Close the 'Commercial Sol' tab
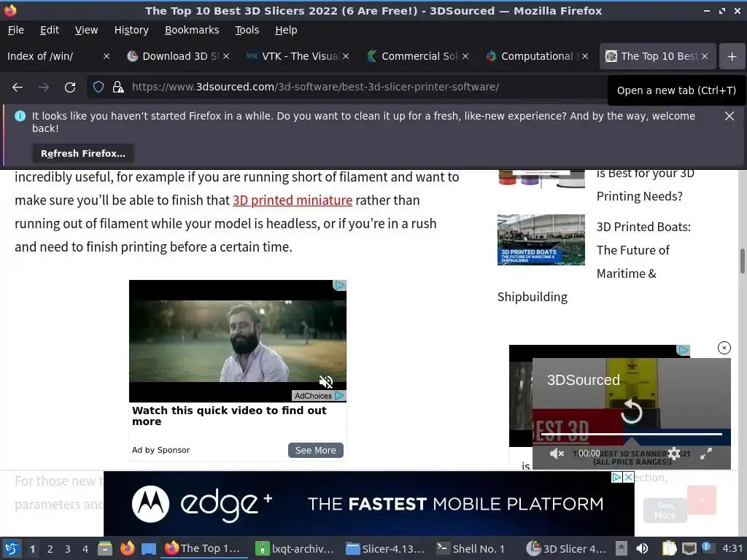This screenshot has width=747, height=560. 465,56
